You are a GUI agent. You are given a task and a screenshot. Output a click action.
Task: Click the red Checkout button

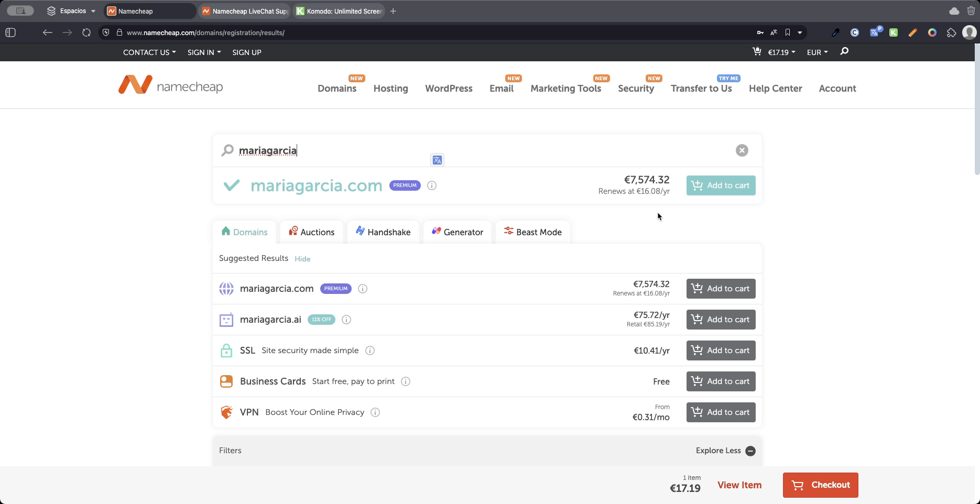[820, 485]
